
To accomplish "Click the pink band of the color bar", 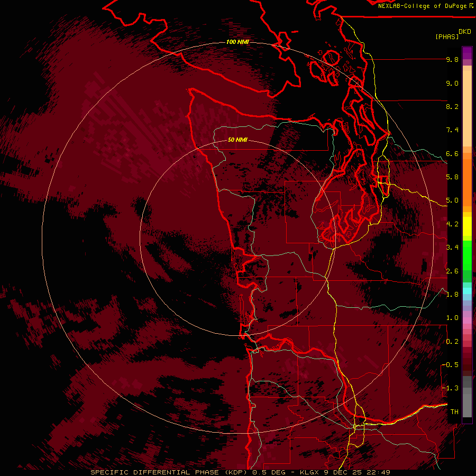I will click(467, 321).
